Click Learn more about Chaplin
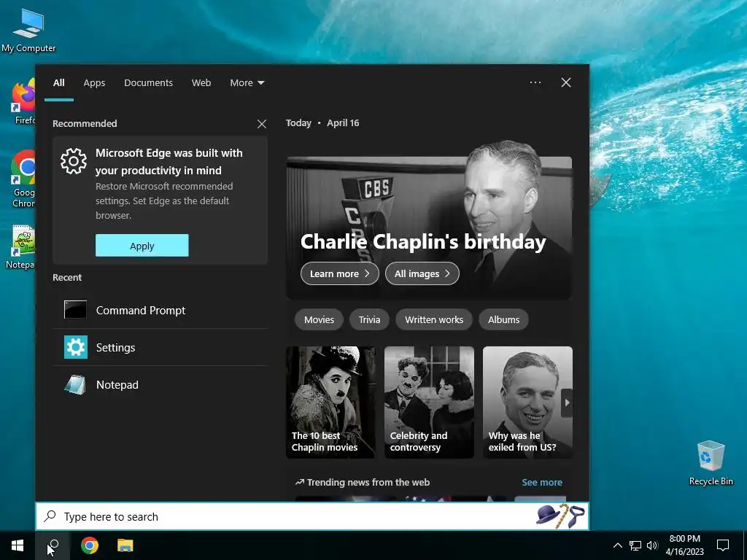Image resolution: width=747 pixels, height=560 pixels. pos(340,273)
